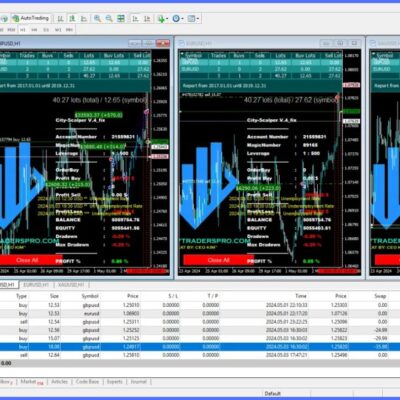Toggle the auto scroll chart icon
This screenshot has height=400, width=400.
(x=135, y=19)
